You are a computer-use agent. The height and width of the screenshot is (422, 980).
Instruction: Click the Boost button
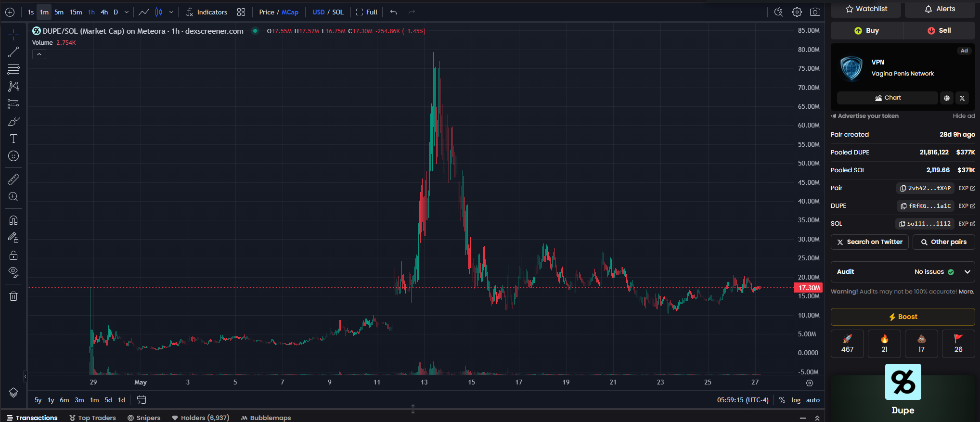(x=903, y=317)
